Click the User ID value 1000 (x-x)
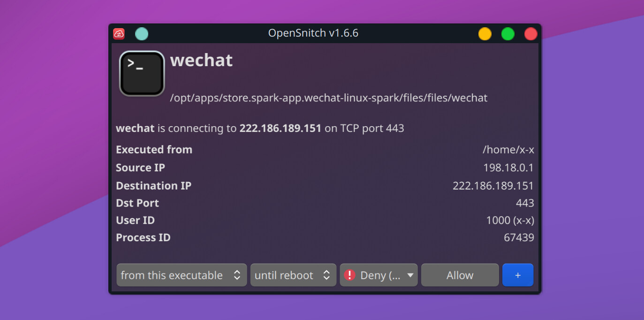 [510, 221]
